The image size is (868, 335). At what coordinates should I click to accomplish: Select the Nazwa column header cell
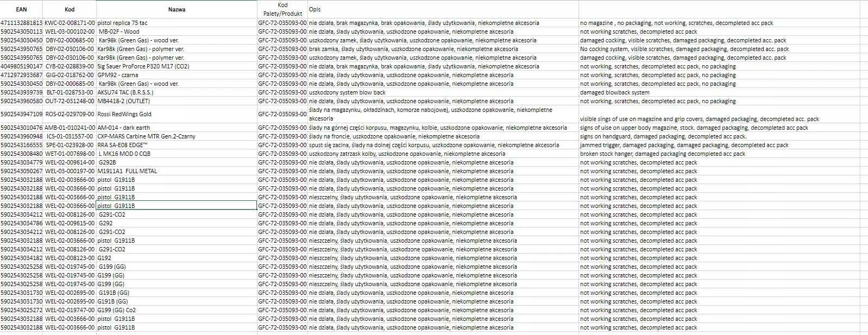tap(177, 9)
